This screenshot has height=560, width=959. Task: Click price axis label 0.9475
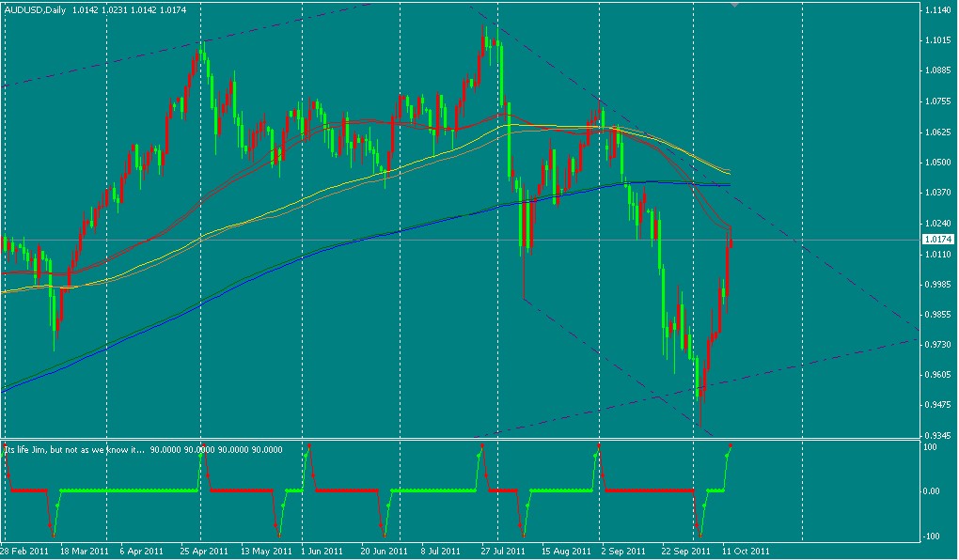938,405
